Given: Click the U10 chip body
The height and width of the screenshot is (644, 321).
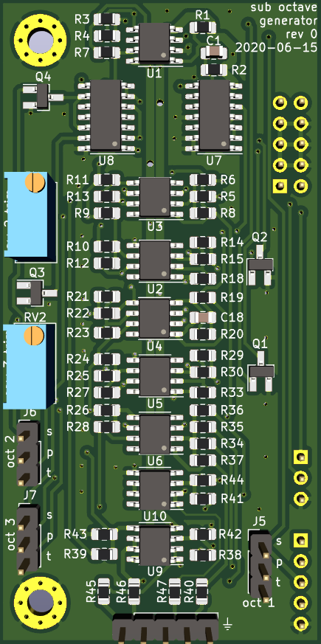Looking at the screenshot, I should pos(155,490).
